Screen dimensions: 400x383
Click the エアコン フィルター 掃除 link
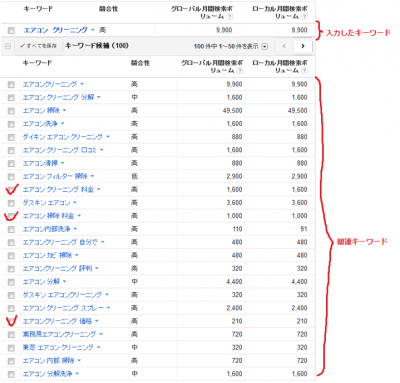pos(55,176)
